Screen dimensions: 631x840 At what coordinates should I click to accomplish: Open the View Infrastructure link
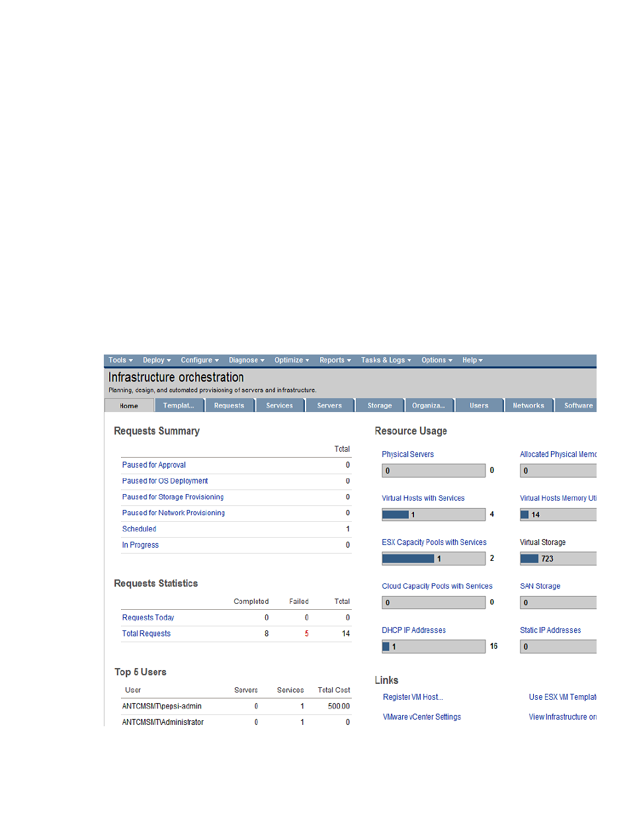563,717
